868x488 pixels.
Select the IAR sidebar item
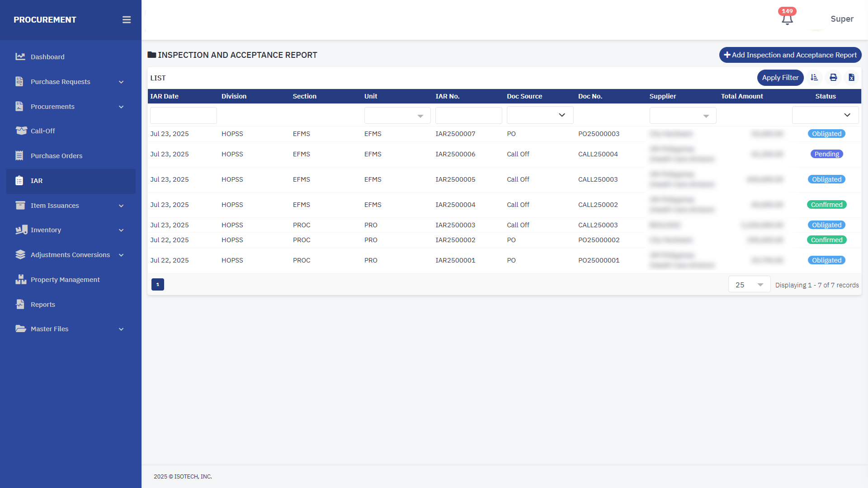[x=37, y=181]
